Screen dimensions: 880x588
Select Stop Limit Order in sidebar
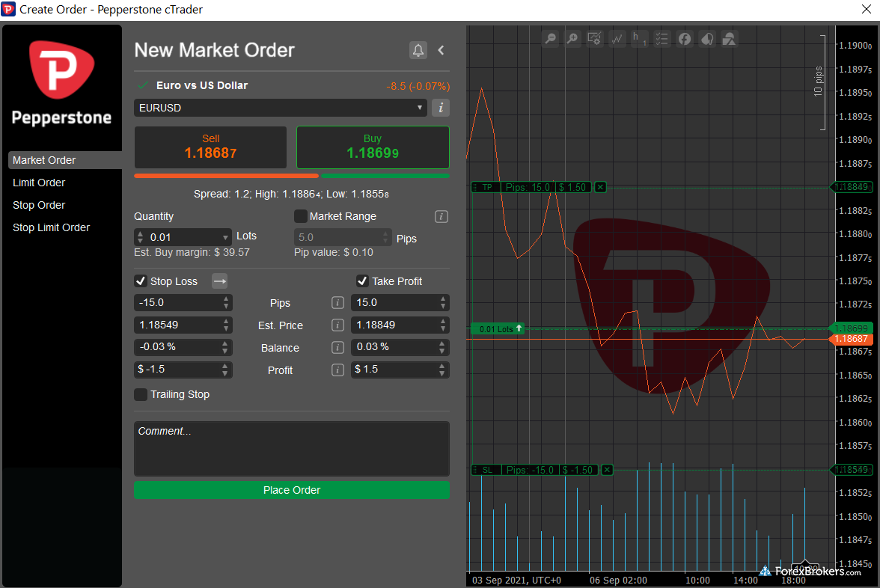(x=51, y=227)
